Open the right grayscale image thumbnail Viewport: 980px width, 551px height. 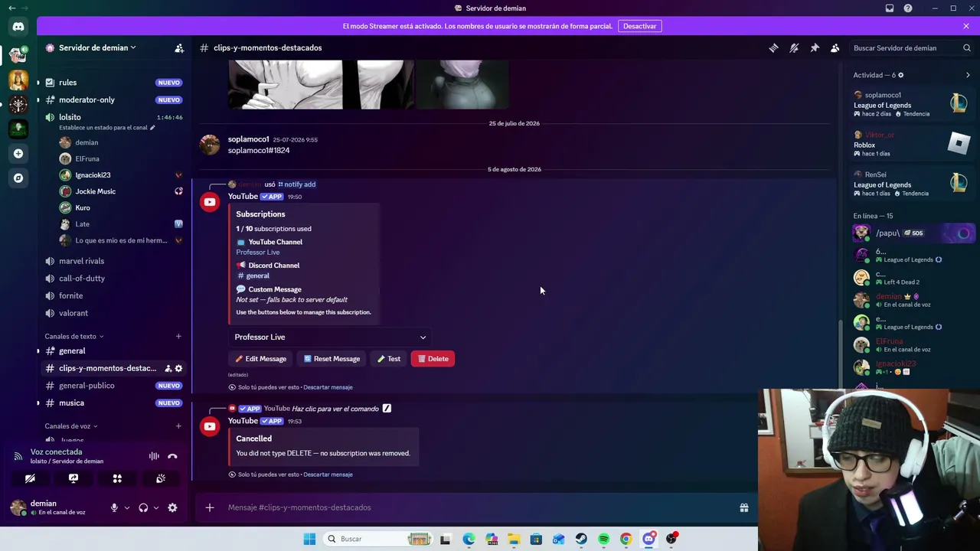(462, 84)
